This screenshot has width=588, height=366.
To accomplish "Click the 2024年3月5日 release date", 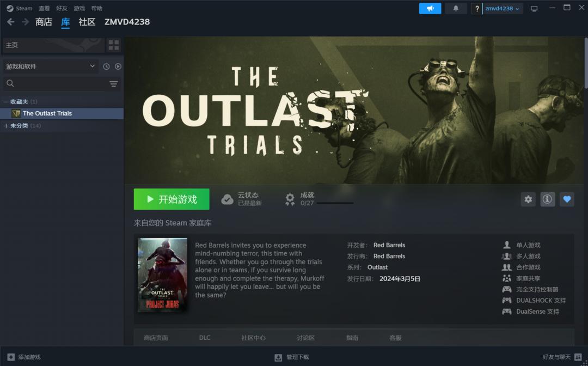I will click(400, 279).
